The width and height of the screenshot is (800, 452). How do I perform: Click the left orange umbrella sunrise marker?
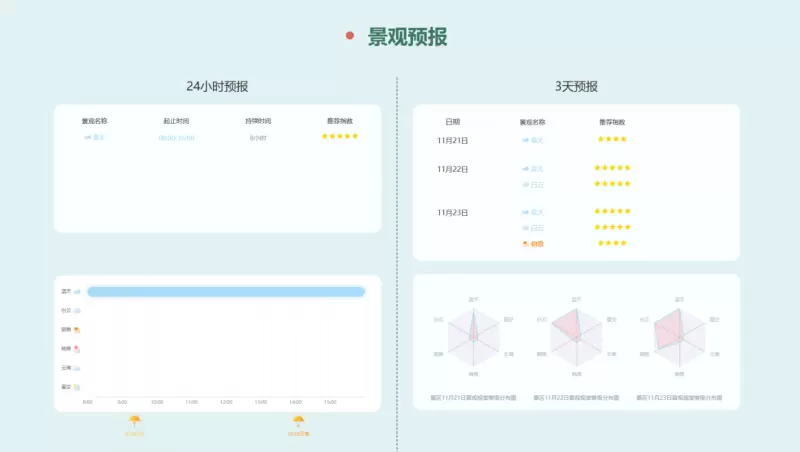tap(134, 423)
